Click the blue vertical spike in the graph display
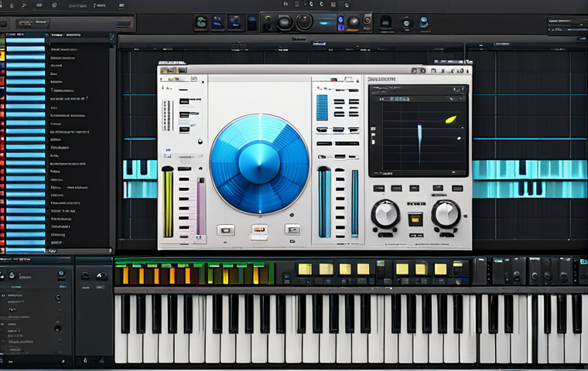The height and width of the screenshot is (371, 588). 419,146
